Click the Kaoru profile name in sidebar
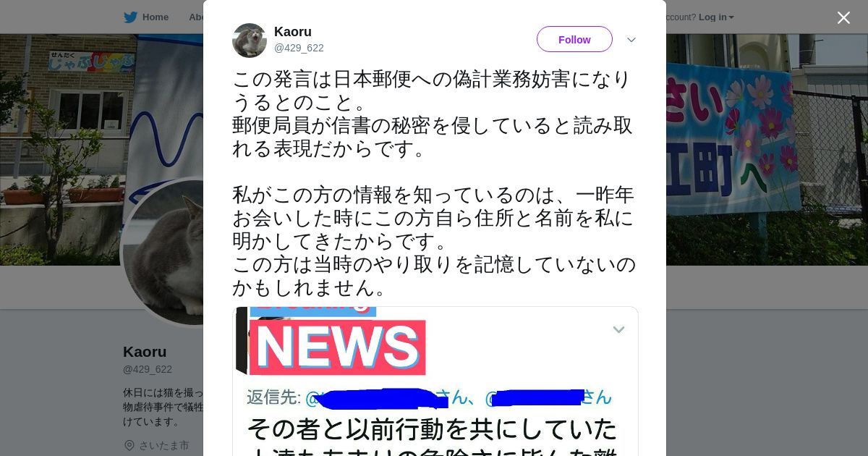The width and height of the screenshot is (868, 456). (x=145, y=352)
